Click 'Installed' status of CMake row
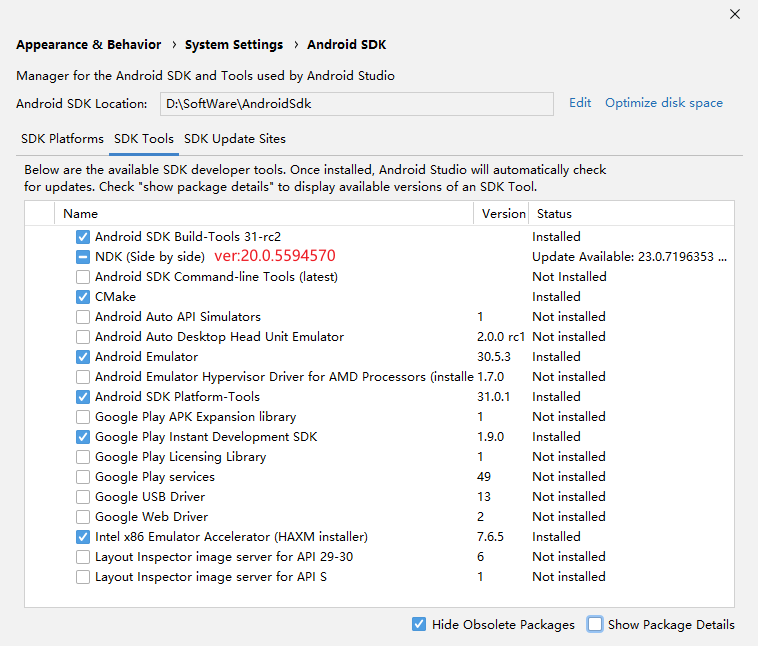This screenshot has width=758, height=646. tap(556, 297)
